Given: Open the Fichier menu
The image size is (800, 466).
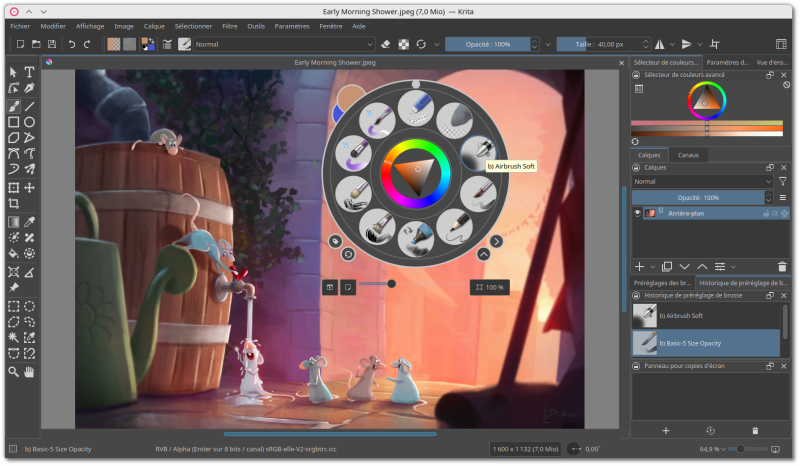Looking at the screenshot, I should click(x=20, y=26).
